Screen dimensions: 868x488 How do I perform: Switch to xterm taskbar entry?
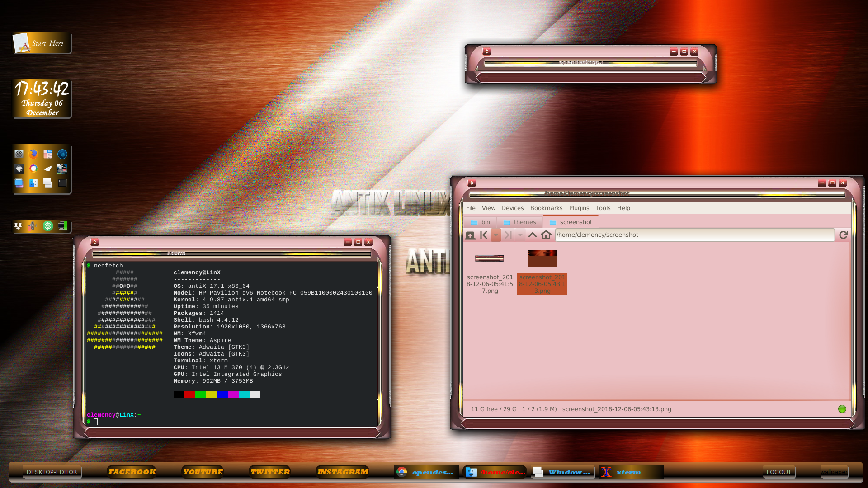point(632,472)
